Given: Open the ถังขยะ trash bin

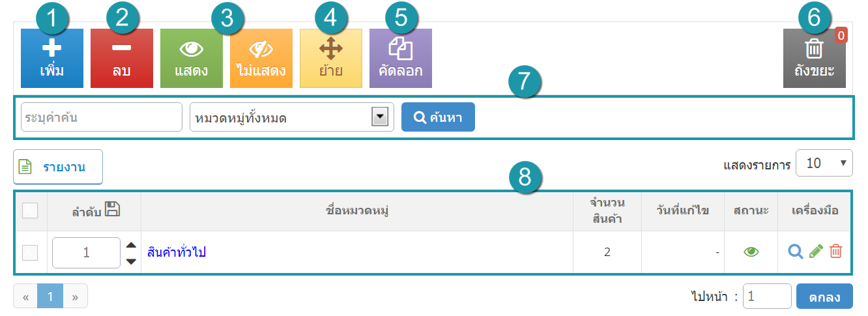Looking at the screenshot, I should [815, 58].
